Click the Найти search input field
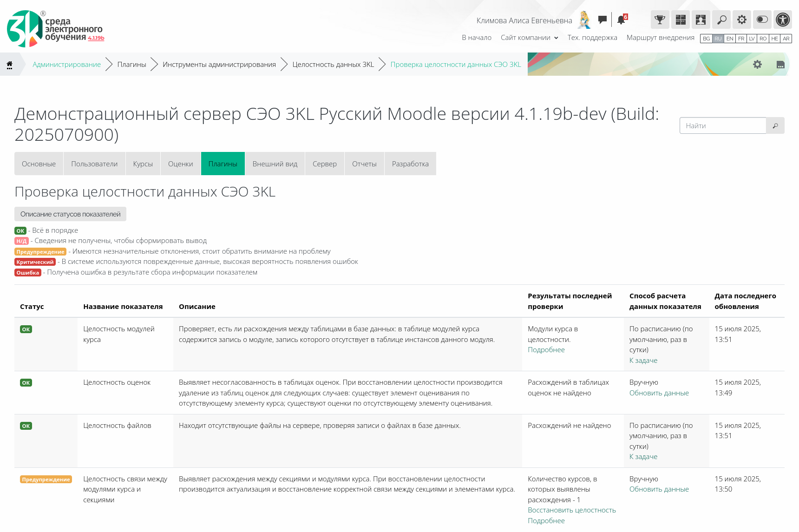The width and height of the screenshot is (799, 532). coord(722,126)
